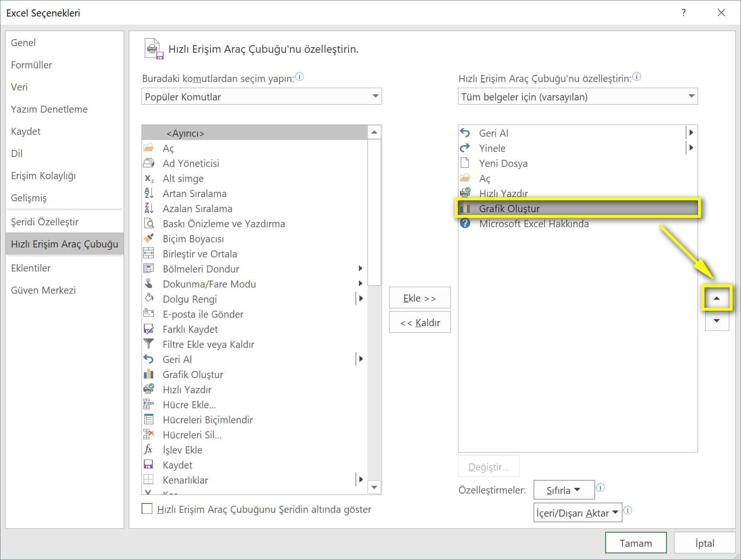
Task: Select the <Ayırıcı> separator row
Action: [x=255, y=133]
